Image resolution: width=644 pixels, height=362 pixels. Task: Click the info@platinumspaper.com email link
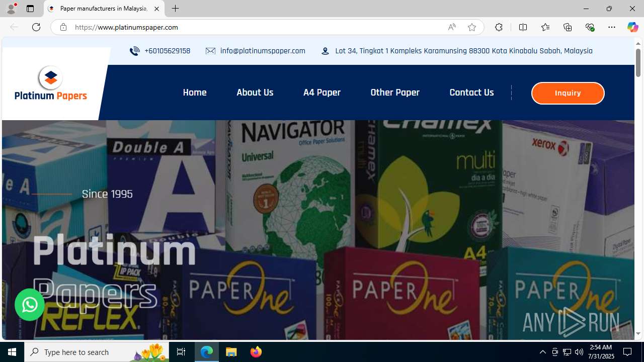click(x=263, y=51)
